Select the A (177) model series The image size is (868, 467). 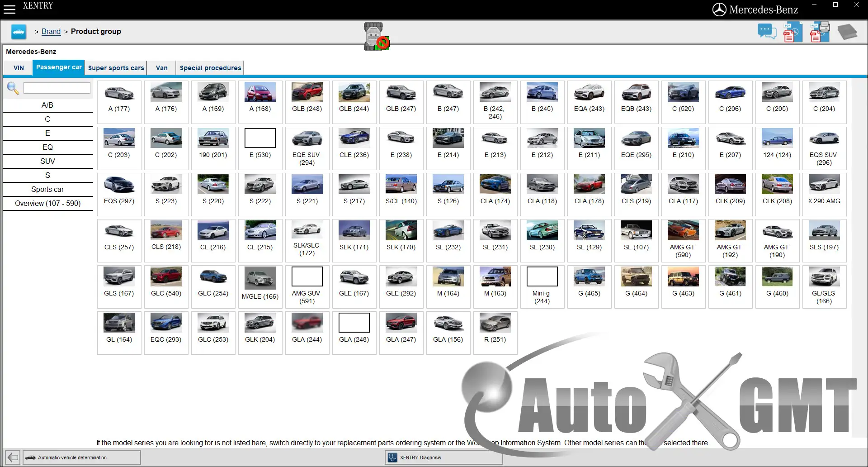click(119, 102)
